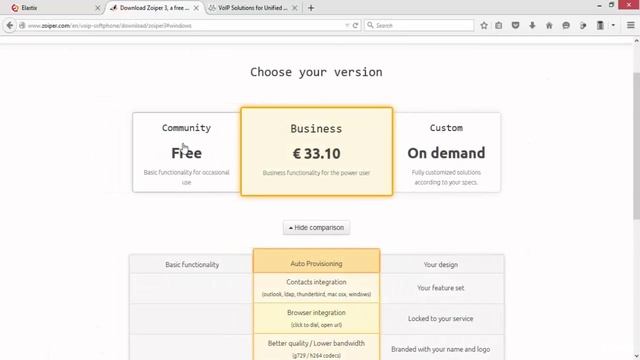
Task: Save page to Pocket
Action: point(516,25)
